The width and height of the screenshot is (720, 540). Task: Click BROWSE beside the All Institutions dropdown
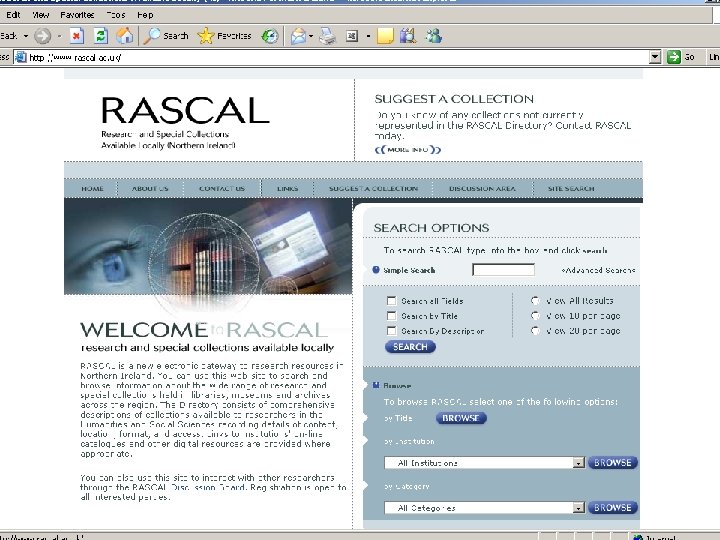click(613, 463)
